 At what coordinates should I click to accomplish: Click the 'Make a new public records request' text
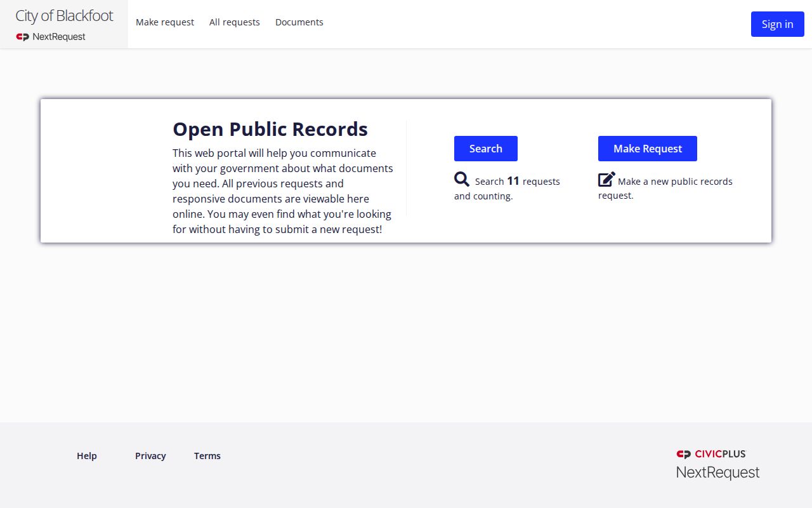click(x=665, y=188)
